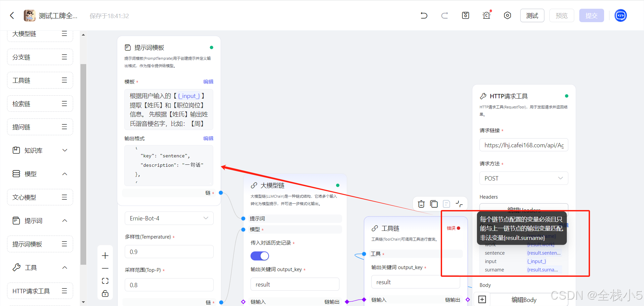
Task: Click the note icon in node toolbar
Action: pyautogui.click(x=446, y=204)
